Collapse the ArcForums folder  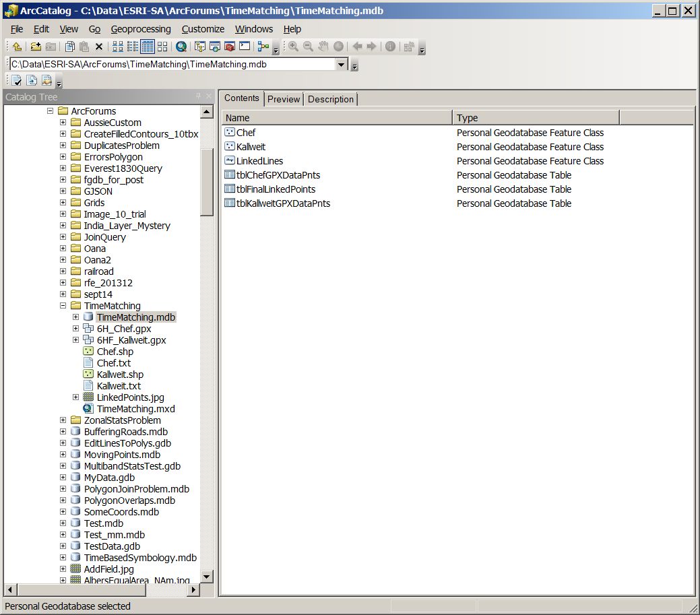click(x=50, y=110)
